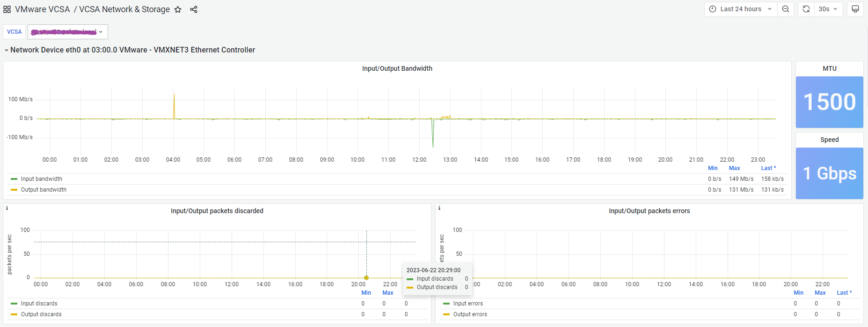Sort packets errors legend by Last

(x=844, y=293)
